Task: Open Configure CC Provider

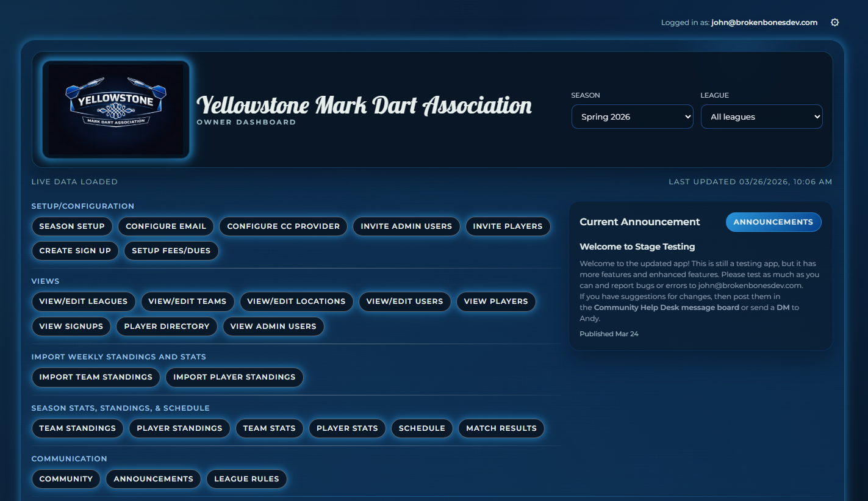Action: (283, 226)
